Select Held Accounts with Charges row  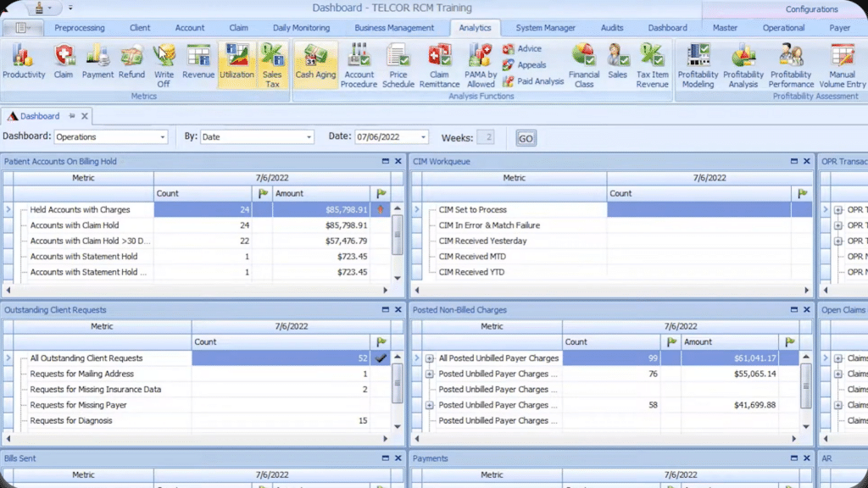pos(203,210)
